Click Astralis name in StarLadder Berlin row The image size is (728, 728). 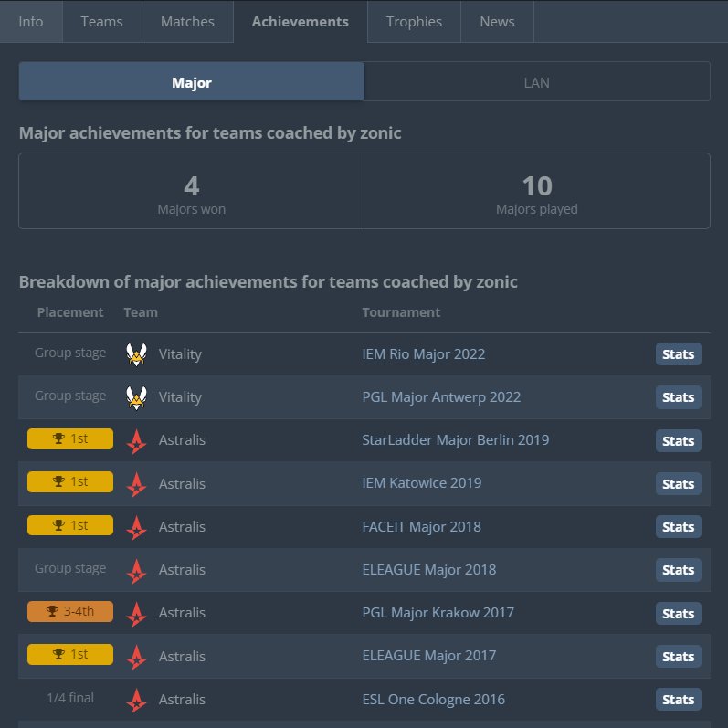click(x=182, y=440)
